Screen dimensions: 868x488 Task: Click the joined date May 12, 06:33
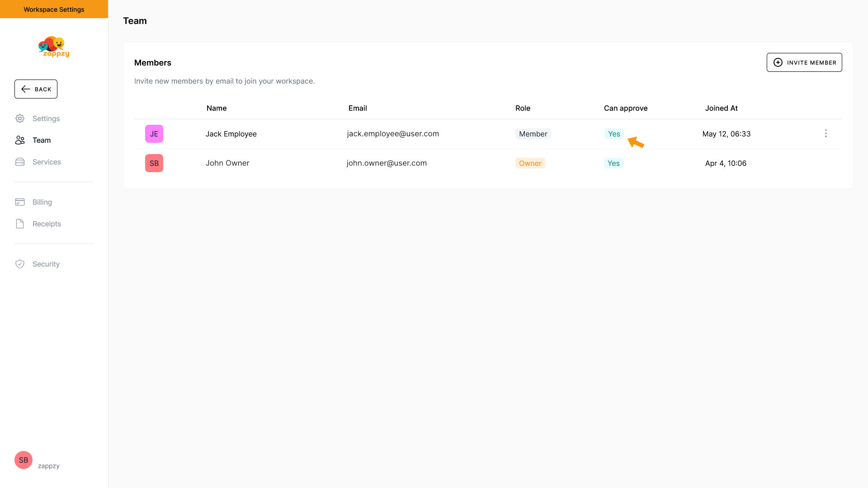726,134
